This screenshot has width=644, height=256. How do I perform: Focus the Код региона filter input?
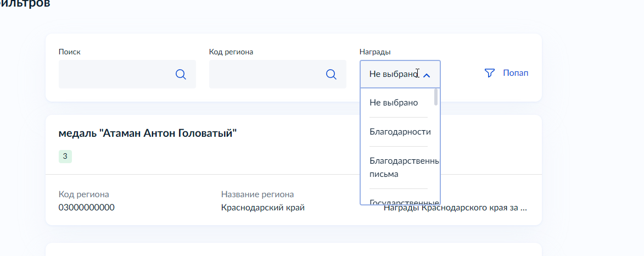point(266,74)
